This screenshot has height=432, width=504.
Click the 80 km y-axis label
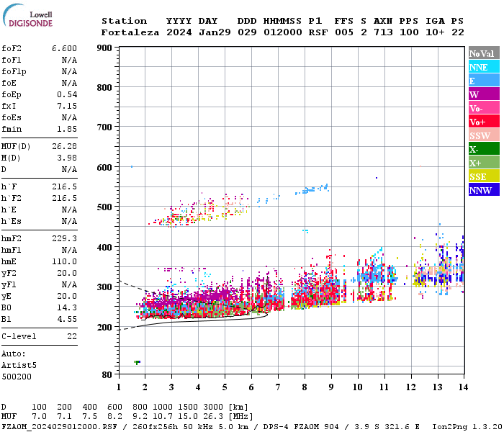107,375
